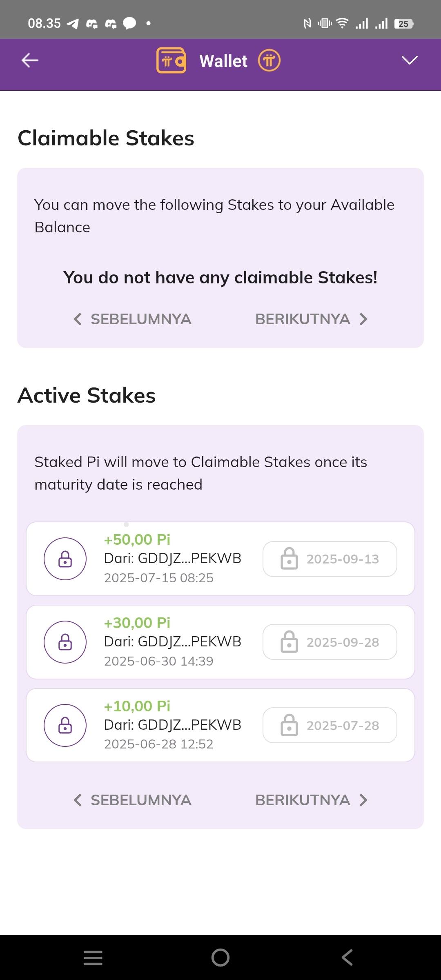The image size is (441, 980).
Task: Tap locked maturity date 2025-07-28 button
Action: (330, 725)
